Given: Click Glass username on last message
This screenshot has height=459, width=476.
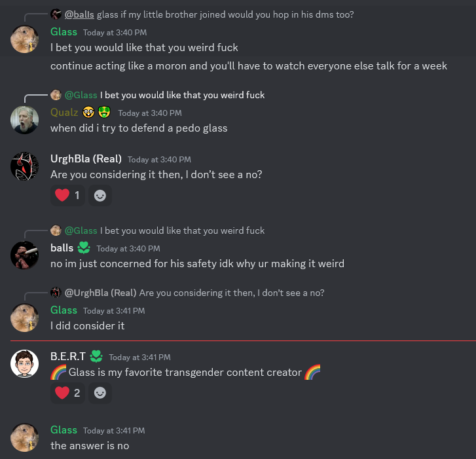Looking at the screenshot, I should coord(64,430).
